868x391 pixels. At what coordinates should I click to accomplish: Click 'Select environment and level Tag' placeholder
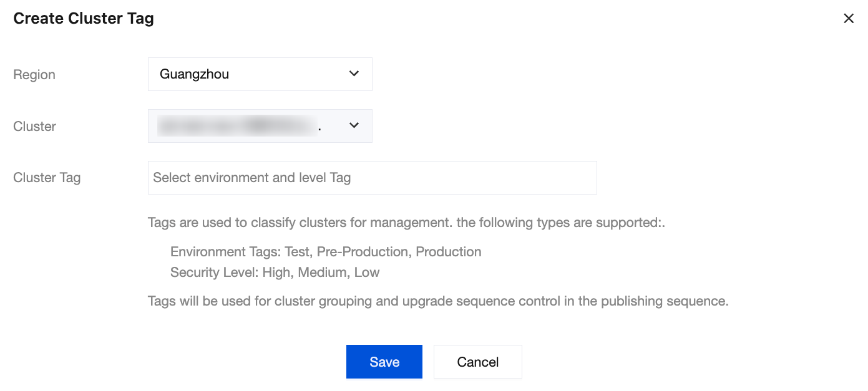click(x=251, y=178)
